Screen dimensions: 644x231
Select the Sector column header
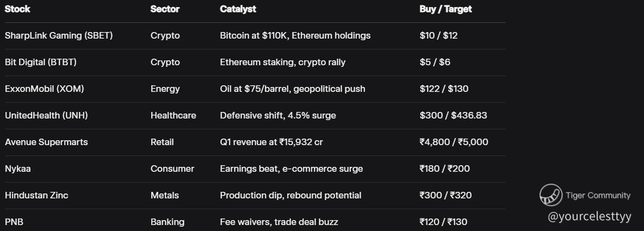(165, 9)
